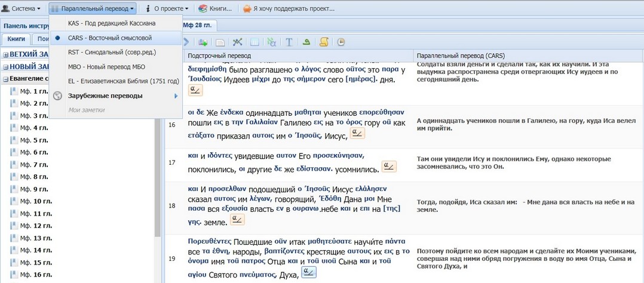The image size is (644, 283).
Task: Click the large T text icon
Action: click(x=289, y=42)
